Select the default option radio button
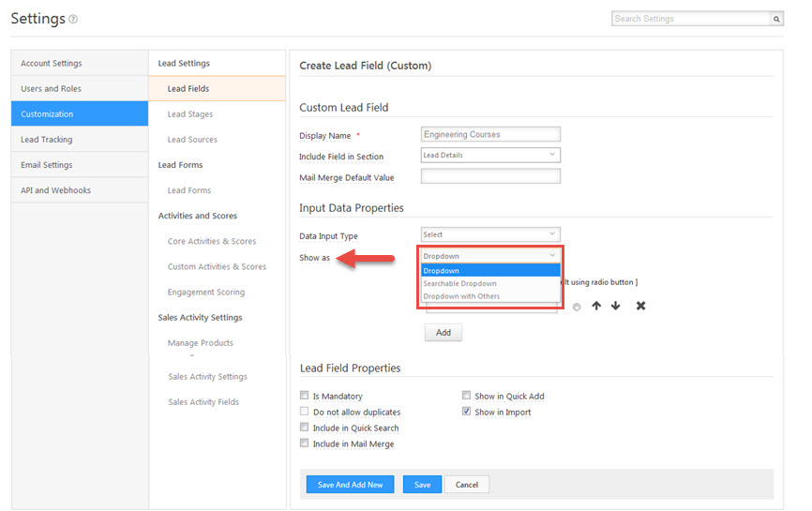This screenshot has width=812, height=511. pos(576,308)
